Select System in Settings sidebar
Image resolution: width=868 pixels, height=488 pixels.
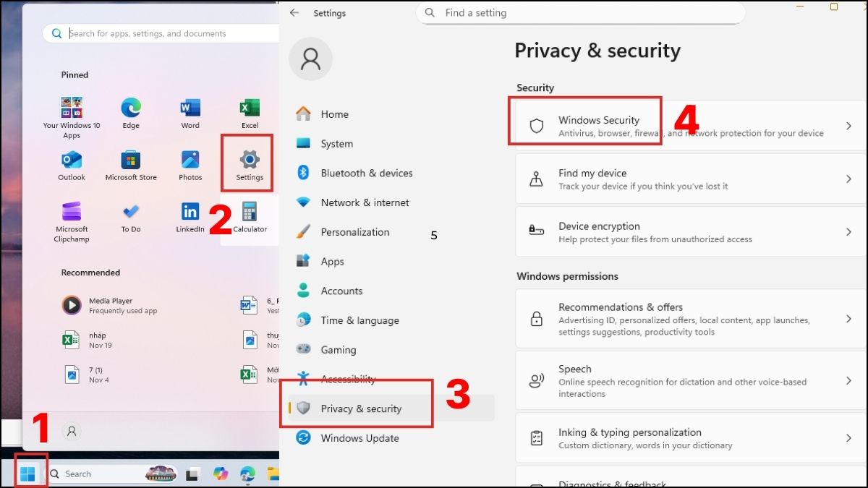pos(391,144)
